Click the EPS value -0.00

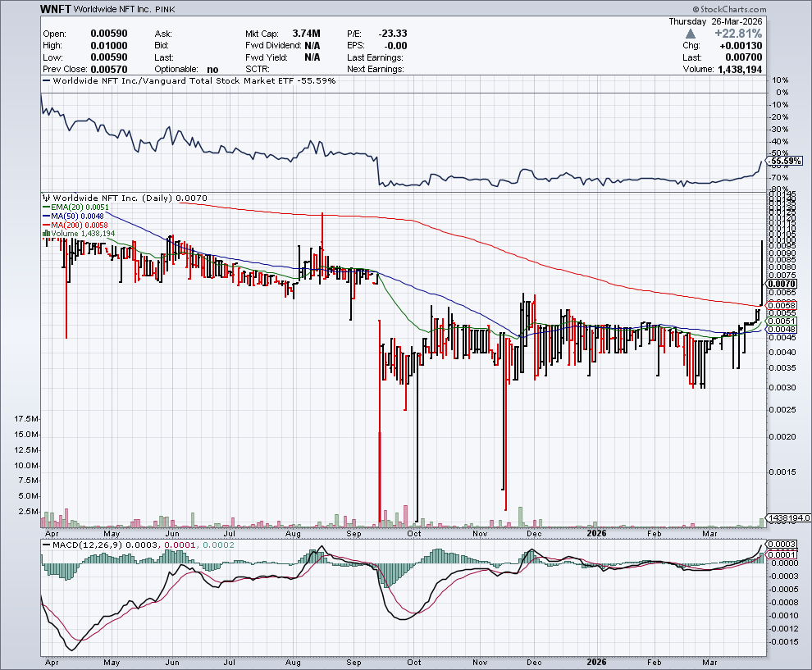click(x=395, y=46)
